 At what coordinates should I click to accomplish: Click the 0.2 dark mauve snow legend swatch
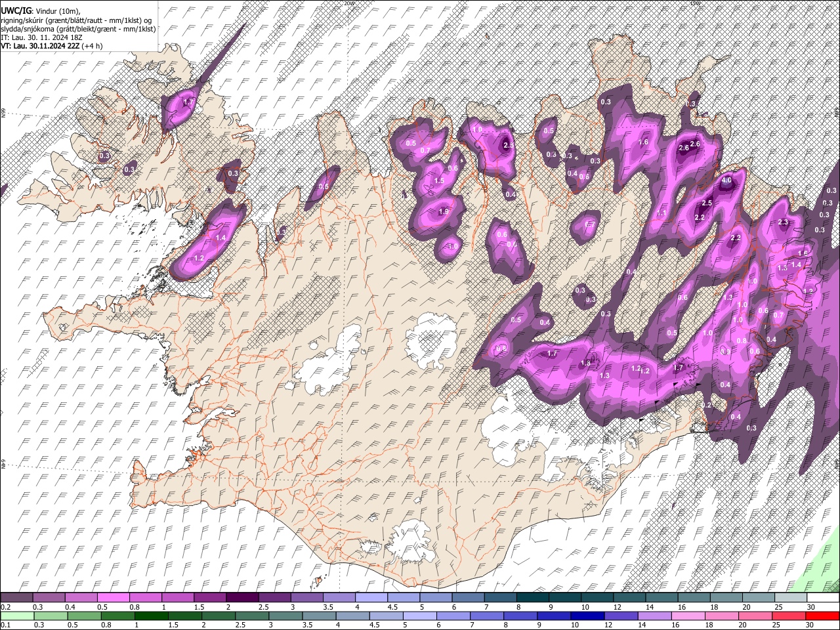pos(16,598)
